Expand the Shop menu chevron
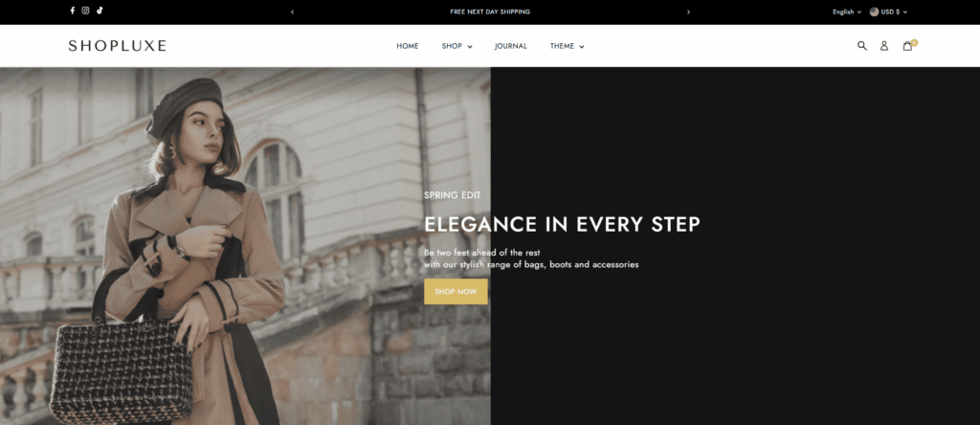Screen dimensions: 980x425 click(x=469, y=47)
